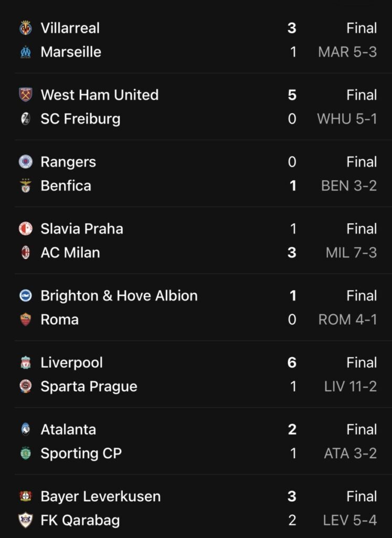Screen dimensions: 392x538
Task: Click the Villarreal club crest icon
Action: pyautogui.click(x=25, y=28)
